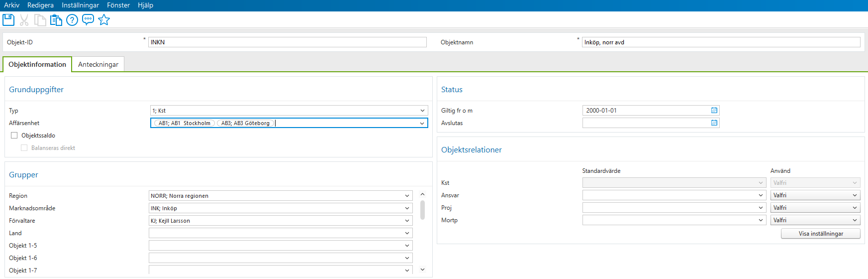Click the Copy icon in toolbar
Image resolution: width=868 pixels, height=279 pixels.
click(x=40, y=20)
